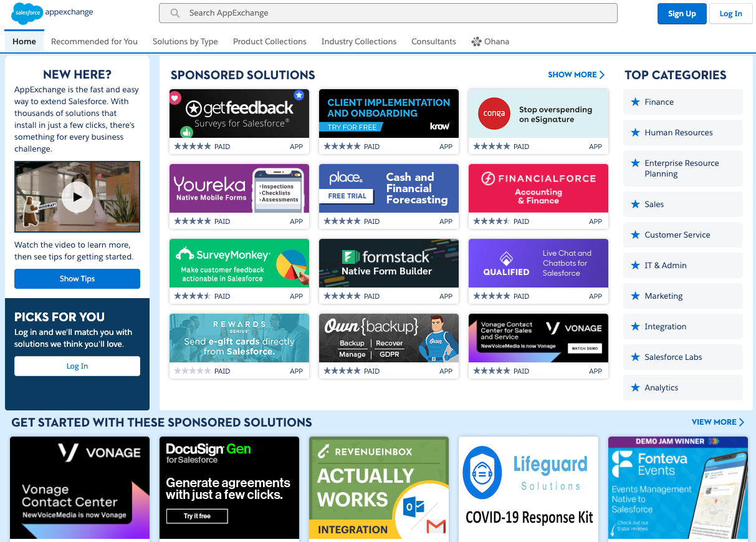This screenshot has height=542, width=756.
Task: Select the Customer Service category
Action: 683,235
